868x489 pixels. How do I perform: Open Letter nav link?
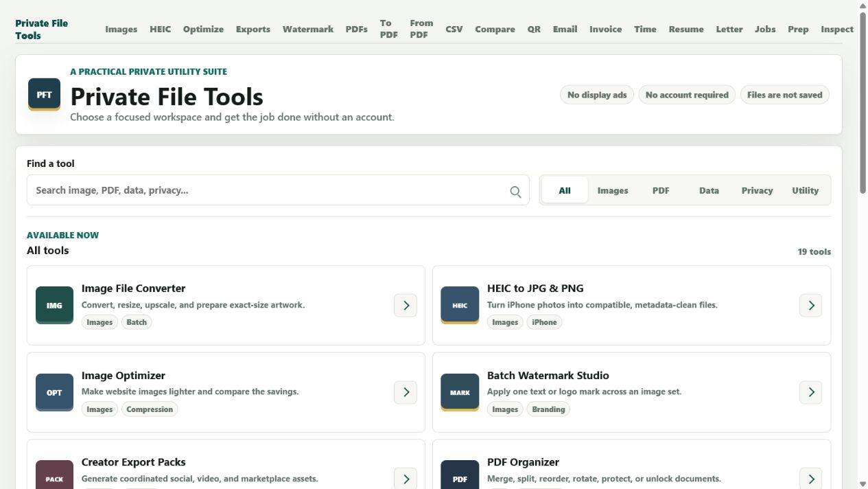pos(729,29)
